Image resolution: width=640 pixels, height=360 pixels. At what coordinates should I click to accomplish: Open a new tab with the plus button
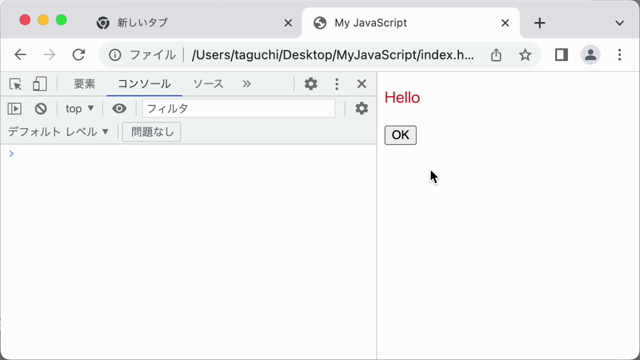coord(540,23)
